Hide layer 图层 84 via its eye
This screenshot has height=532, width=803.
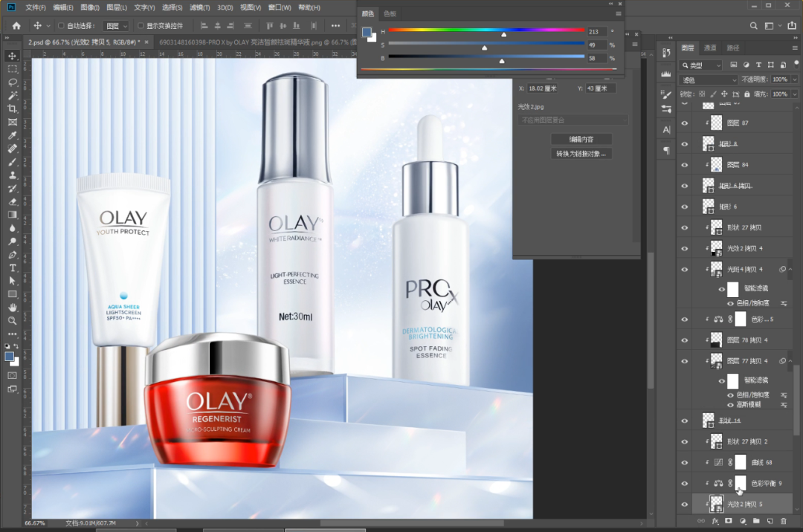[x=685, y=165]
